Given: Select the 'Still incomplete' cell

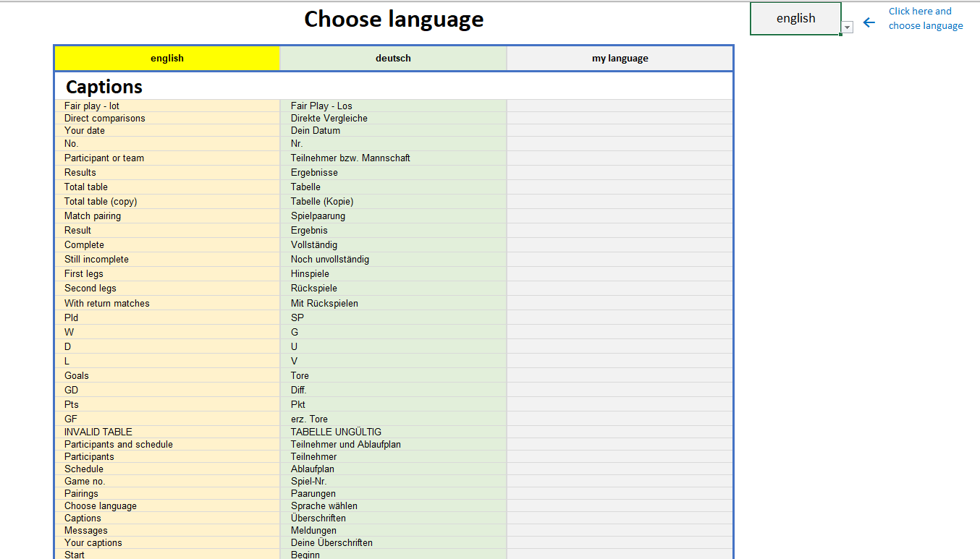Looking at the screenshot, I should [x=167, y=259].
